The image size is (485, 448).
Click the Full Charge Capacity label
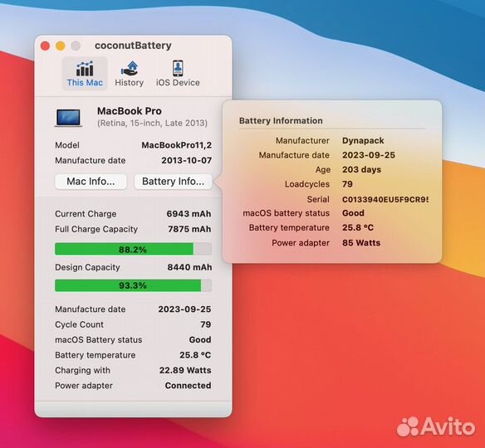click(x=96, y=229)
